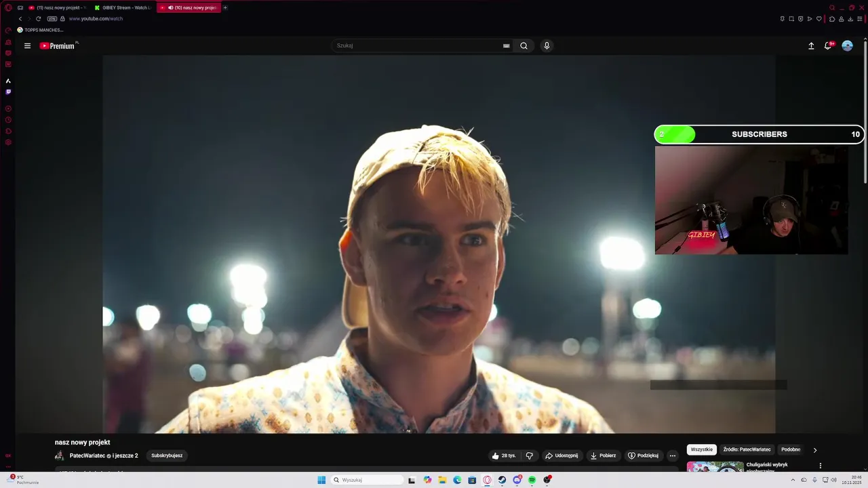
Task: Open the Twitch icon in sidebar
Action: [x=8, y=91]
